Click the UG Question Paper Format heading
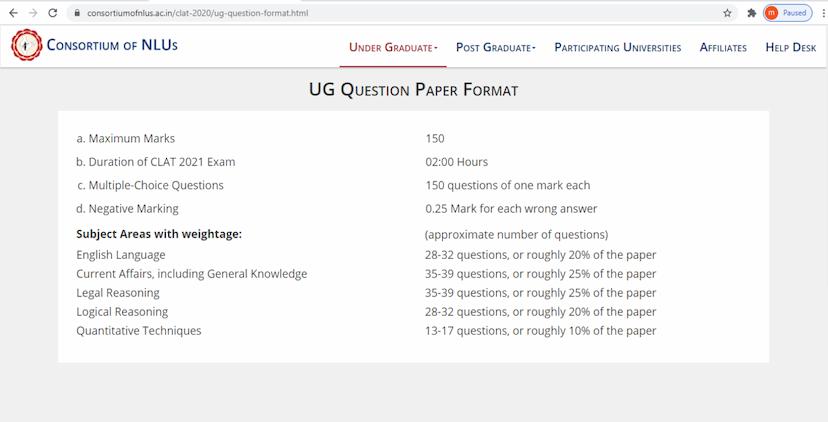 pyautogui.click(x=413, y=90)
